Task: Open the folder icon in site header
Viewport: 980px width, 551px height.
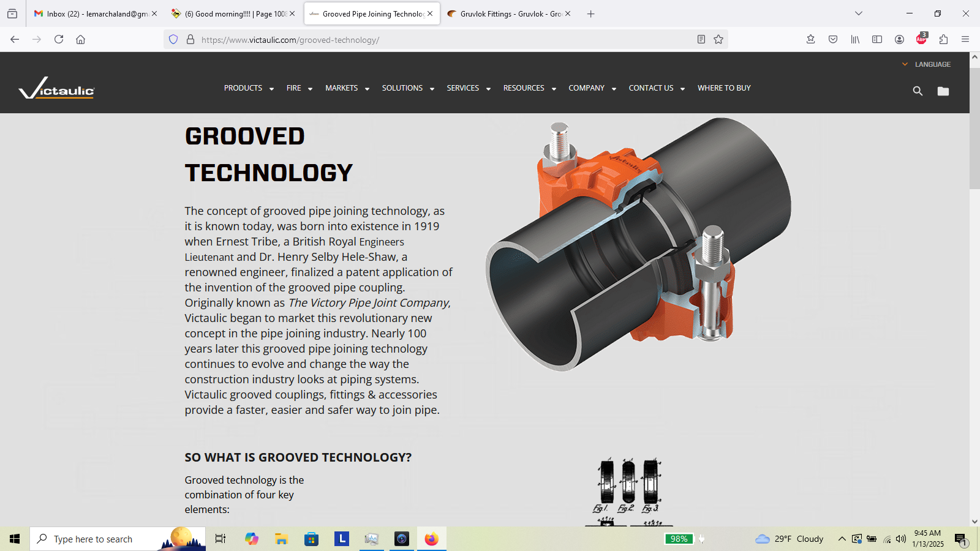Action: point(943,91)
